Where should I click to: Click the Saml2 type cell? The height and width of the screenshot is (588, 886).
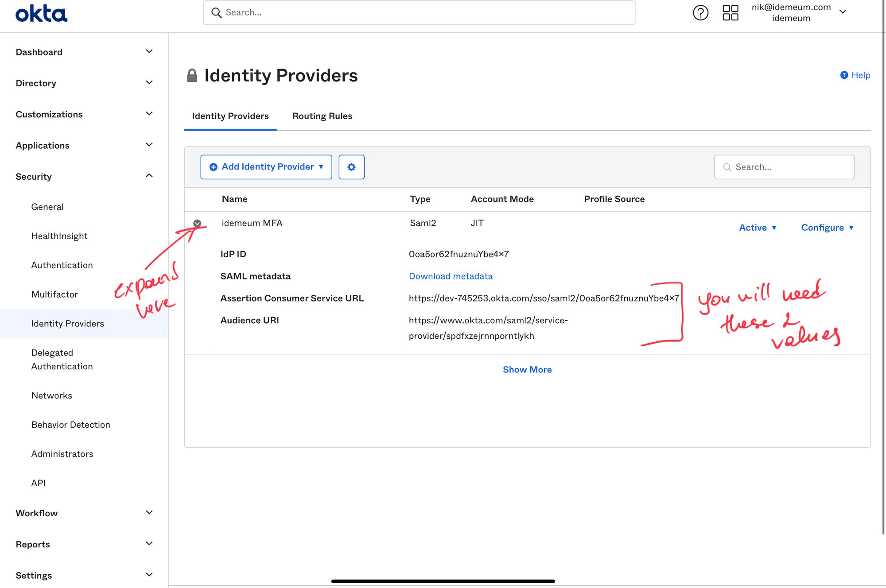coord(423,223)
